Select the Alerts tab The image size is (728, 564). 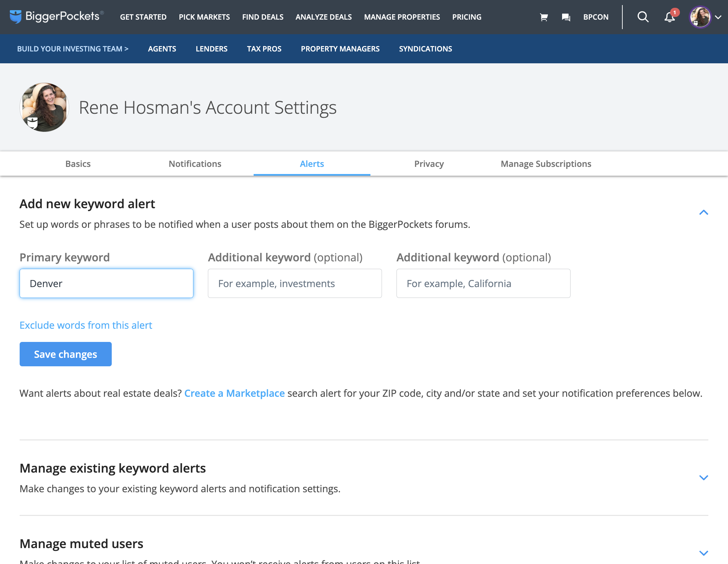(312, 164)
